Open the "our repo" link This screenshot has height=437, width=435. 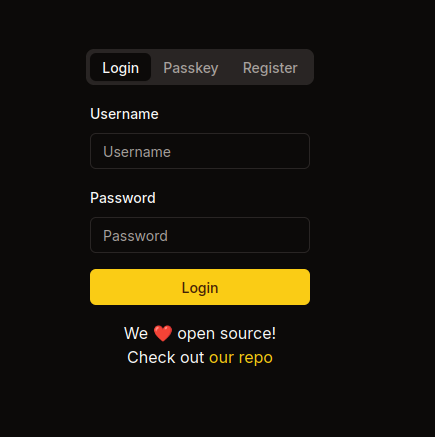pos(241,358)
